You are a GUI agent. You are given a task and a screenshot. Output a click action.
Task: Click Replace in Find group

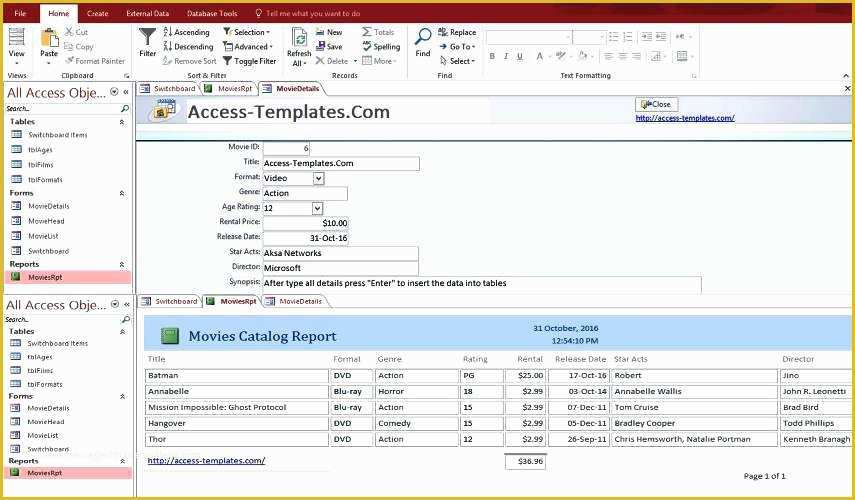click(x=457, y=32)
